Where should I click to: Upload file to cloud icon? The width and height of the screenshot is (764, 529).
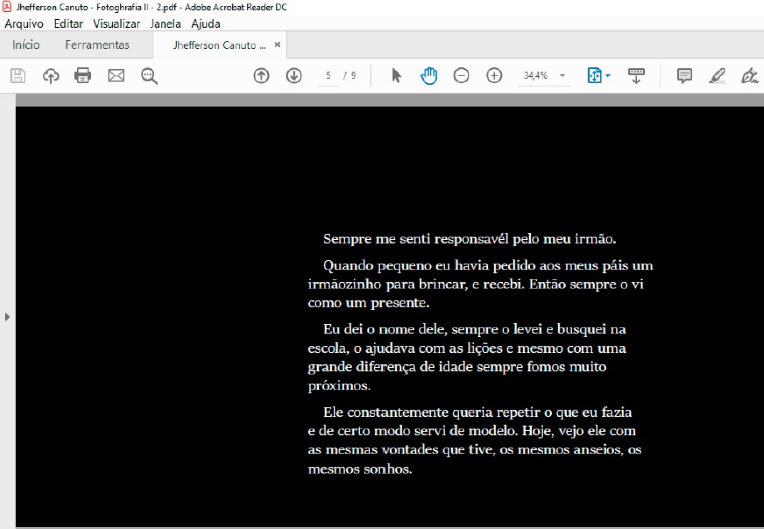click(50, 75)
